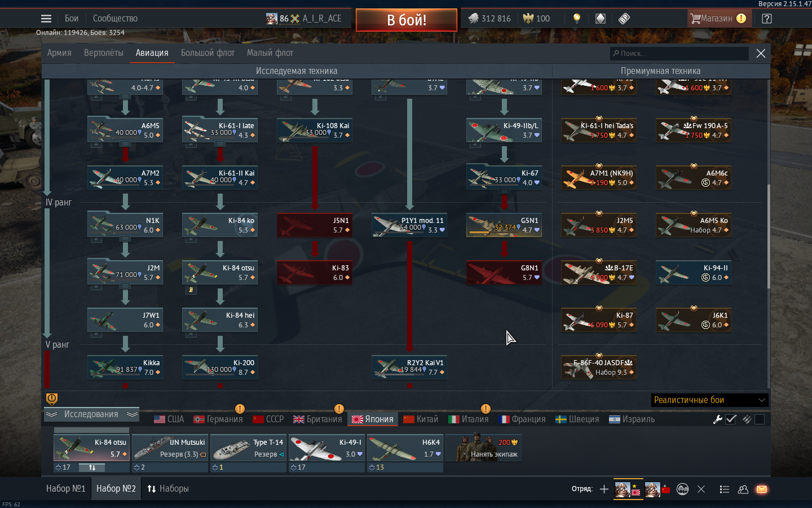Switch to the Большой флот tab

[208, 53]
